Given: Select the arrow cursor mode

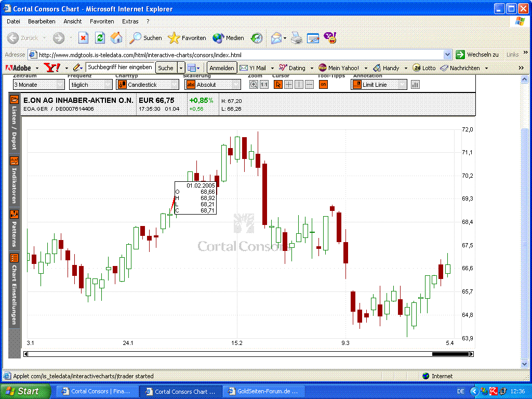Looking at the screenshot, I should pos(278,85).
